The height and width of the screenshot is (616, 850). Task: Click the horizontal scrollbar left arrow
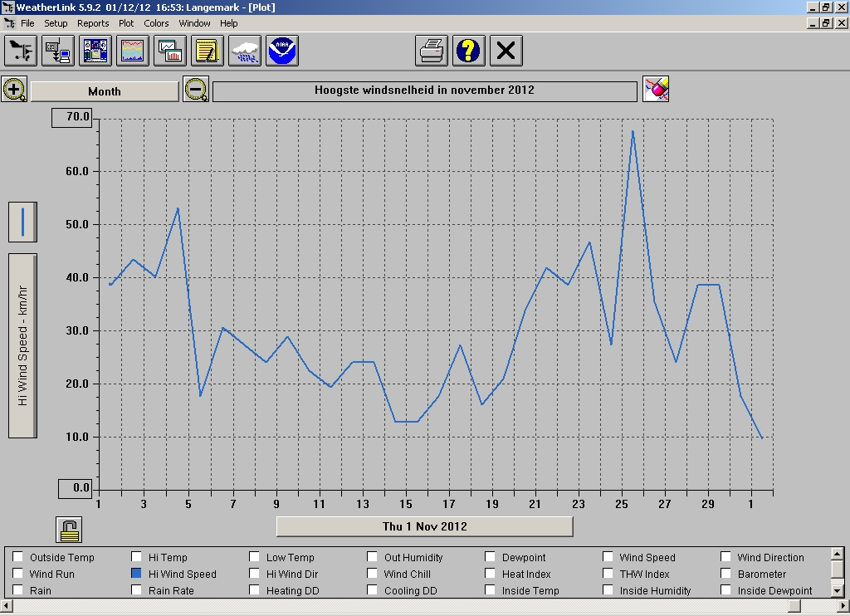(x=6, y=604)
